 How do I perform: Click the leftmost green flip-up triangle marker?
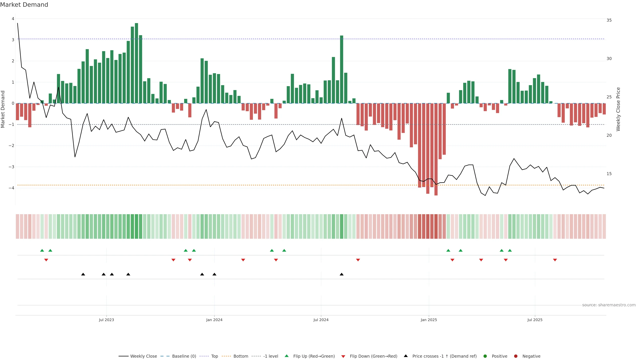[x=42, y=250]
